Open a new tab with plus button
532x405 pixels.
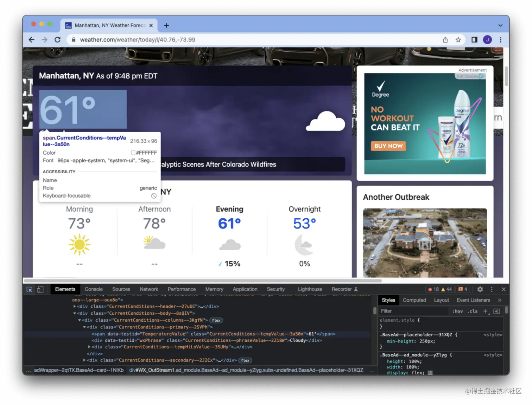[166, 25]
